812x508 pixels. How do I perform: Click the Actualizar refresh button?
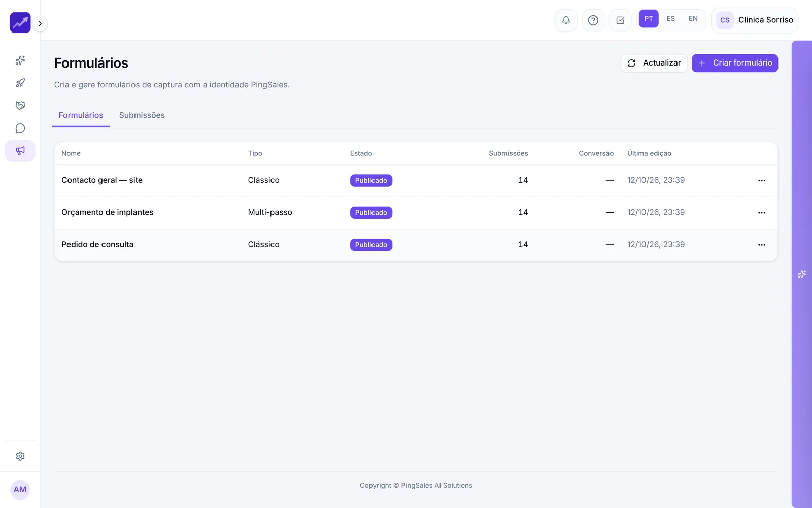pyautogui.click(x=654, y=63)
